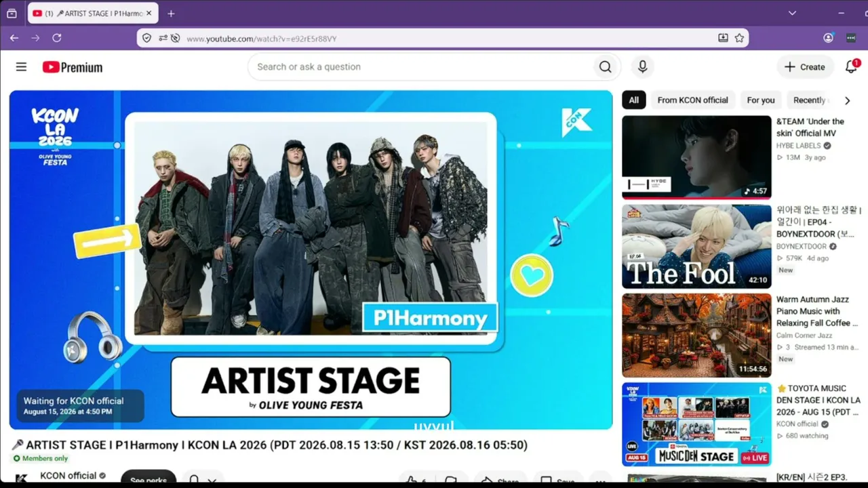Click the KCON official channel avatar
868x488 pixels.
(x=21, y=477)
